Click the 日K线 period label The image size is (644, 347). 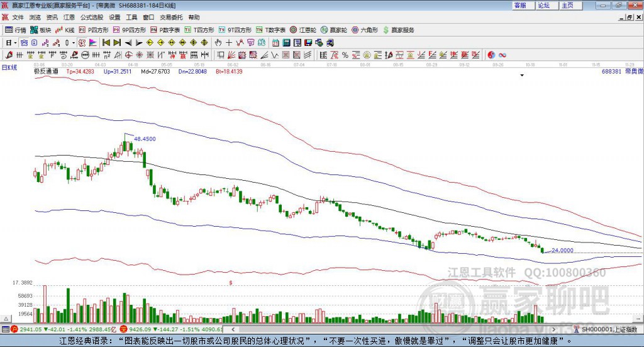[x=9, y=67]
